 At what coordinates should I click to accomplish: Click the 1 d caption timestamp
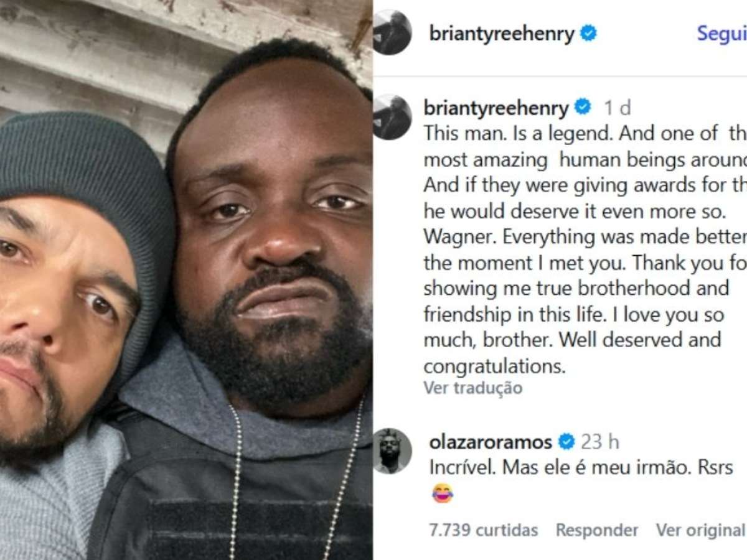coord(617,108)
